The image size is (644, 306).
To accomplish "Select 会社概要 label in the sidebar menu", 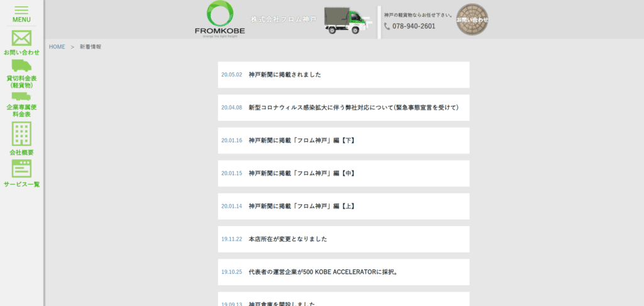I will coord(21,152).
